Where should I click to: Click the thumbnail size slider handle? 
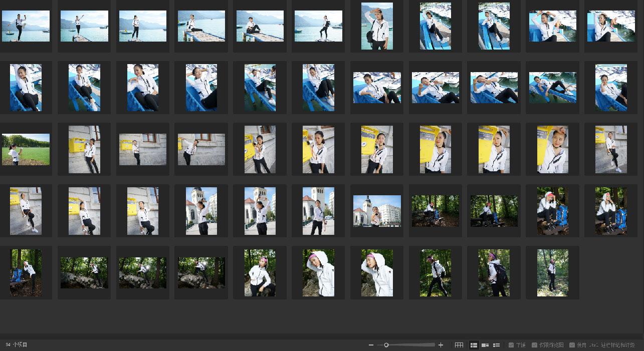tap(386, 345)
